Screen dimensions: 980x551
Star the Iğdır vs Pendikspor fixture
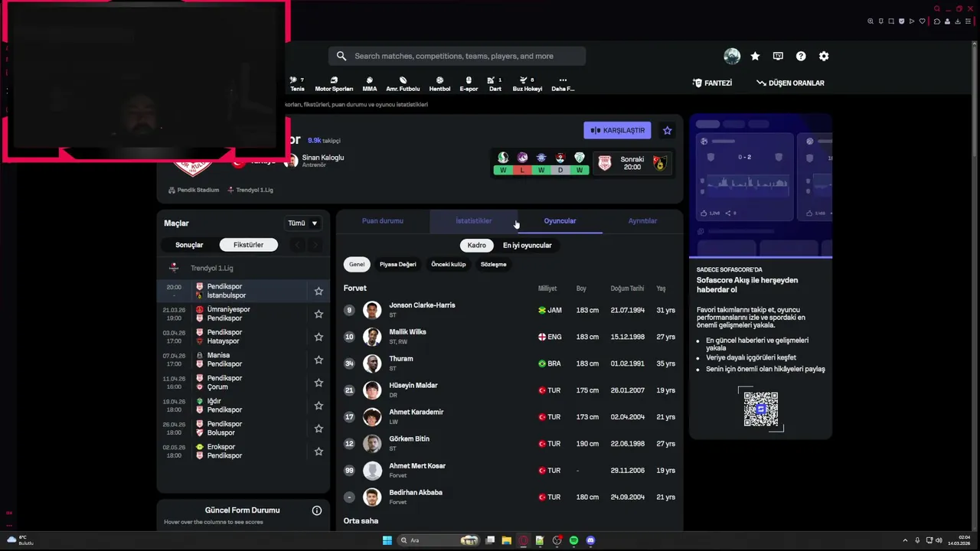click(x=318, y=406)
